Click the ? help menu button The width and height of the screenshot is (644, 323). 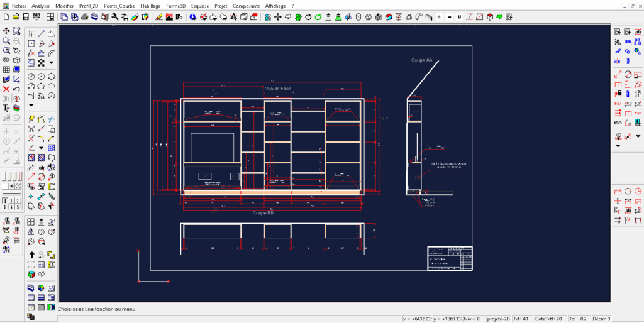coord(292,6)
